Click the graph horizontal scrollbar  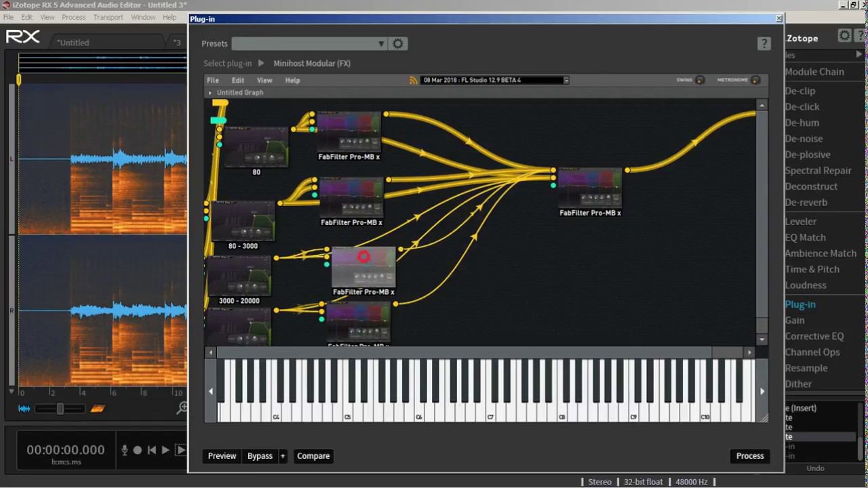point(464,352)
